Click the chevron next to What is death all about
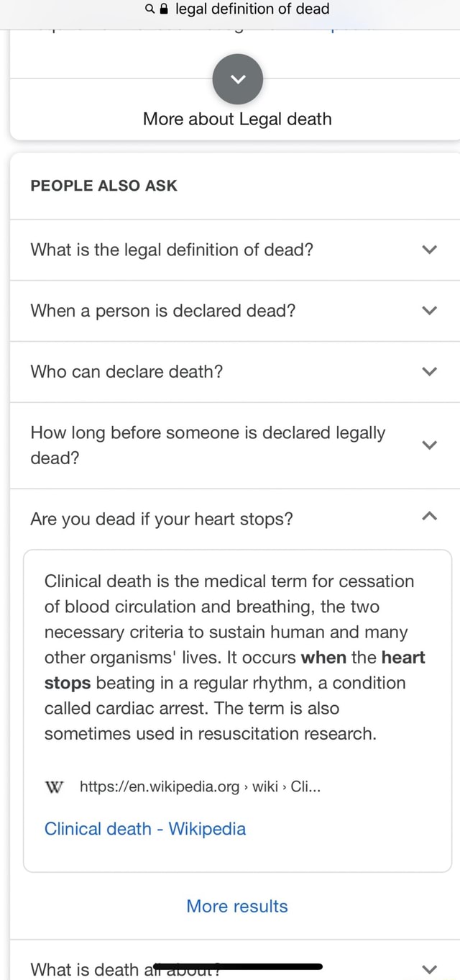 tap(429, 968)
